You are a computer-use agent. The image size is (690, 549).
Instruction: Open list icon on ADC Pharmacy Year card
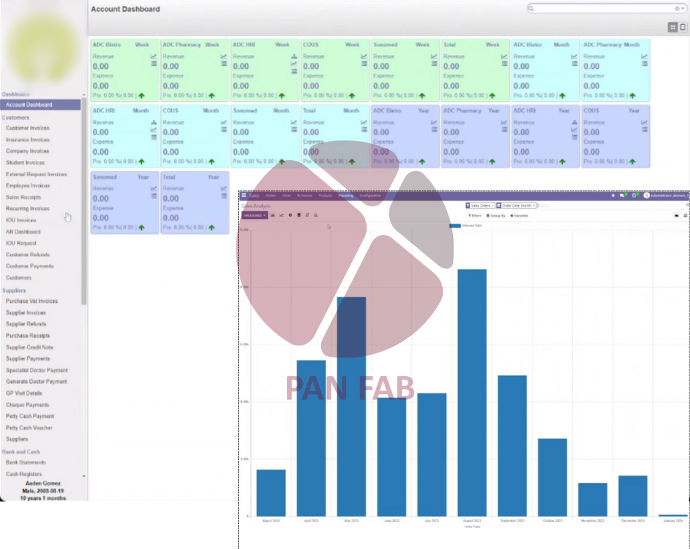click(x=504, y=130)
